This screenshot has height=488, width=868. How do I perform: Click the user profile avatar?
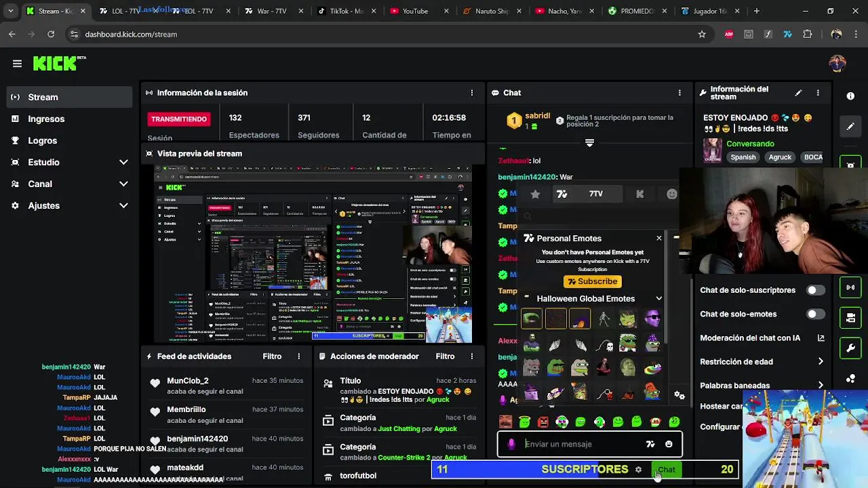837,64
